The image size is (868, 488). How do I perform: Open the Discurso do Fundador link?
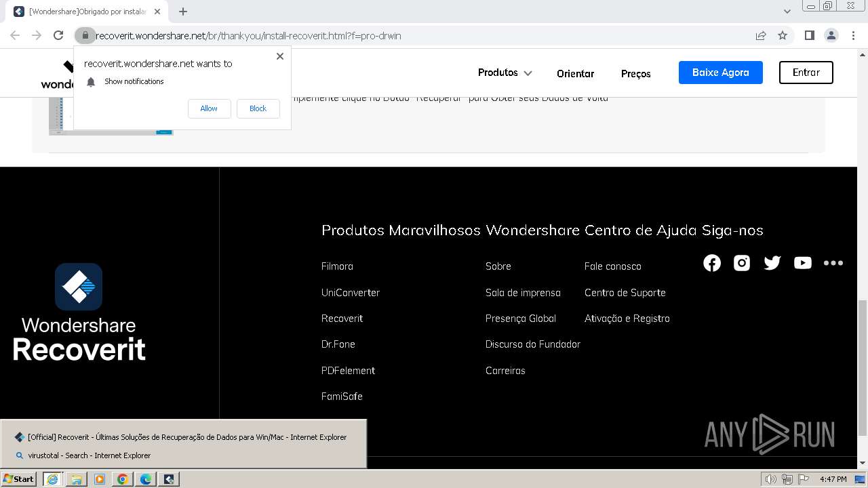click(533, 344)
